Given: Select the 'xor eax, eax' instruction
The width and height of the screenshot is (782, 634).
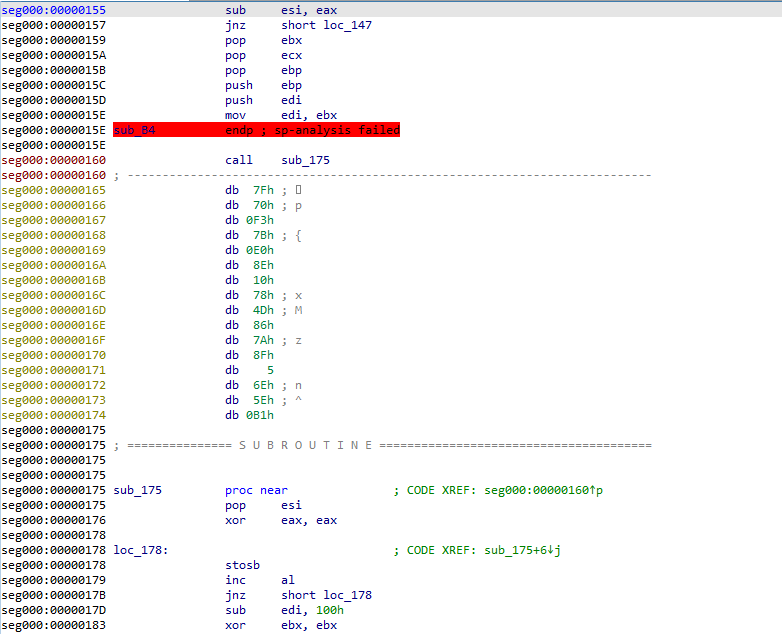Looking at the screenshot, I should click(x=281, y=520).
